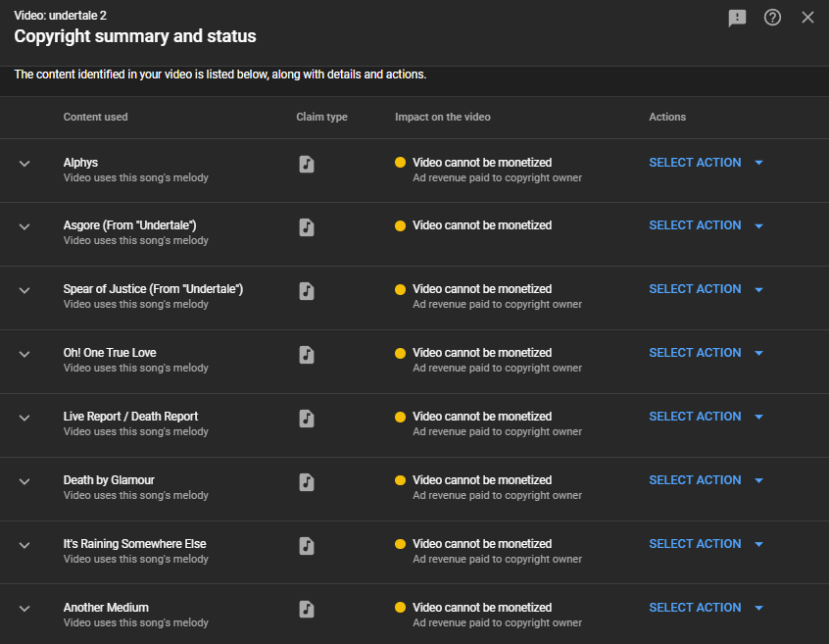Click the Alphys song title
The image size is (829, 644).
(80, 163)
